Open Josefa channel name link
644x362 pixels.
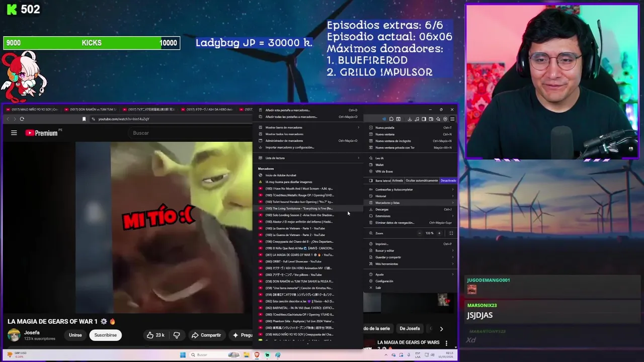31,332
